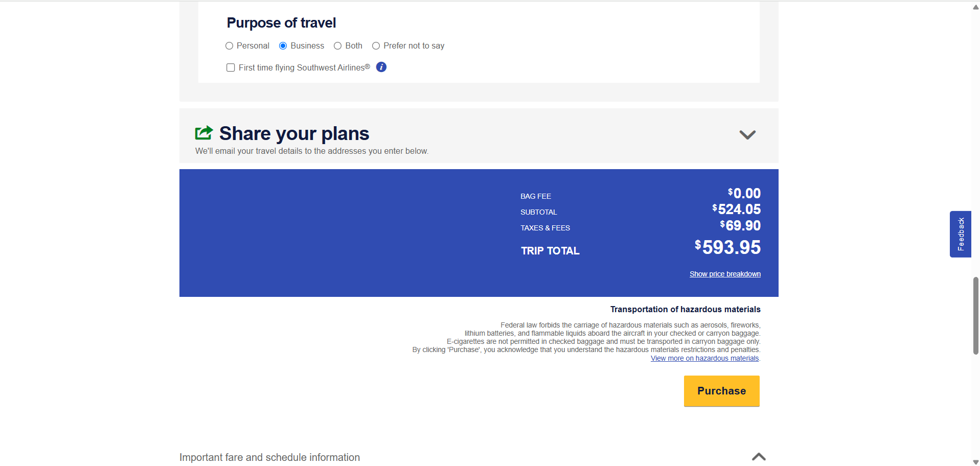The width and height of the screenshot is (980, 466).
Task: Expand the Share your plans chevron
Action: click(x=747, y=135)
